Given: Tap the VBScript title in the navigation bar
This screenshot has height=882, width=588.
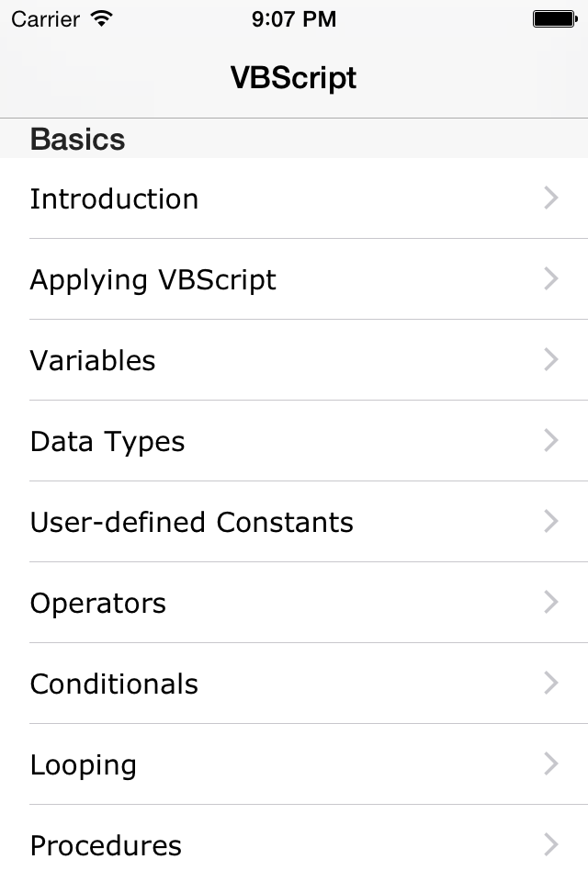Looking at the screenshot, I should (294, 78).
